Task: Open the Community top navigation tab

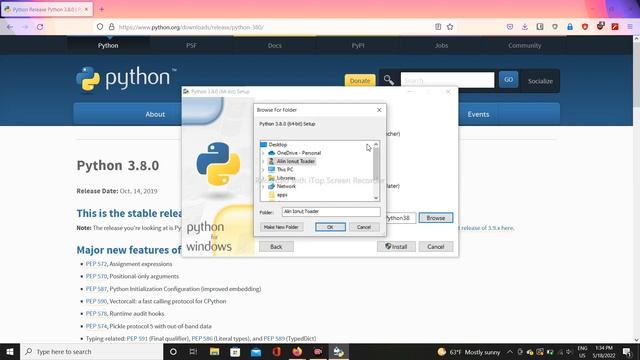Action: click(524, 46)
